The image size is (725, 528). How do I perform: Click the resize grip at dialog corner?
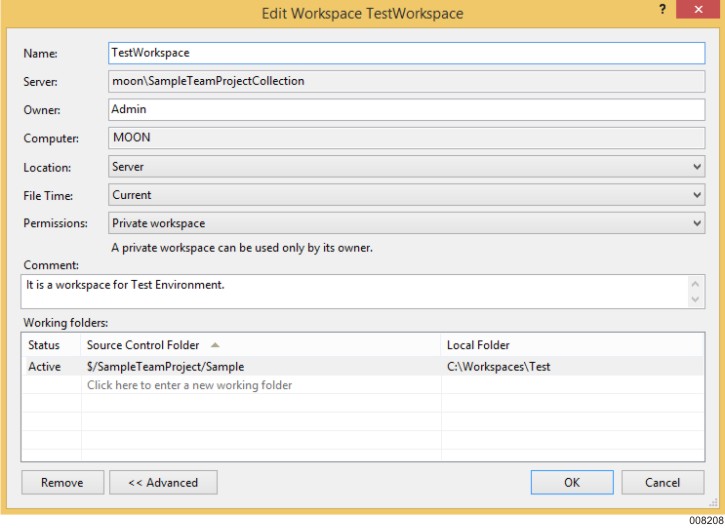713,503
